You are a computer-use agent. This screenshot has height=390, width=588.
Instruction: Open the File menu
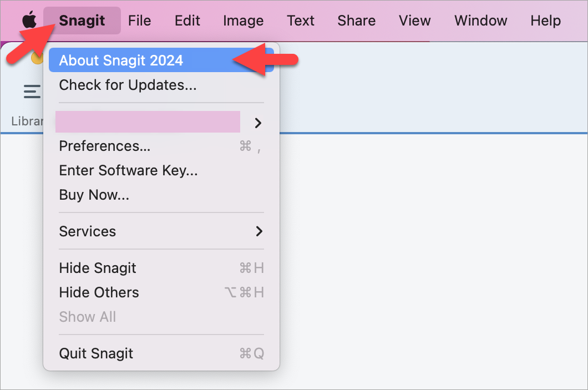coord(139,21)
